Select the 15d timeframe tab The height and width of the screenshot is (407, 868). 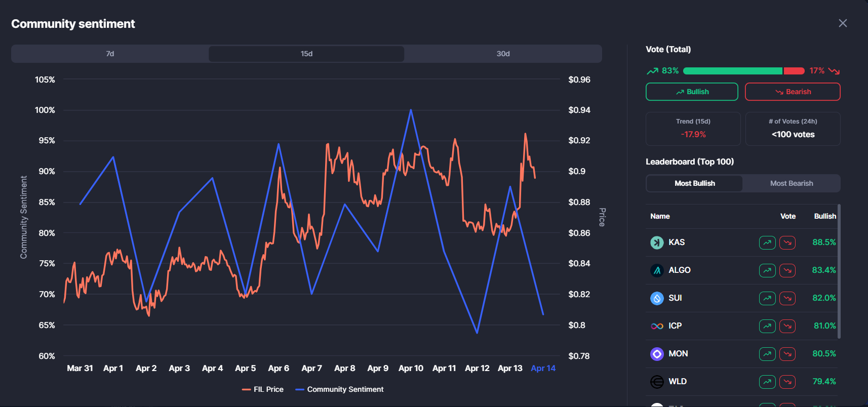point(306,54)
